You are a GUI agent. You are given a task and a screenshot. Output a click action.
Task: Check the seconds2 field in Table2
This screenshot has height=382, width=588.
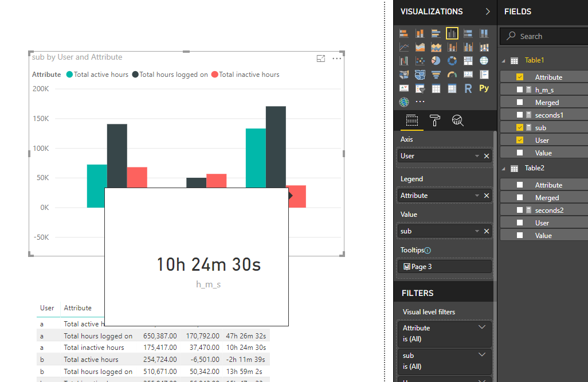(x=520, y=210)
